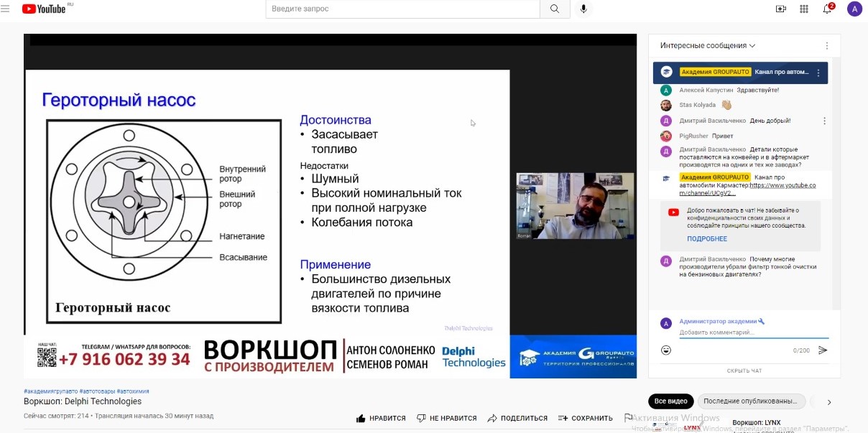
Task: Click the pinned Академия GROUPAUTO message banner
Action: point(740,73)
